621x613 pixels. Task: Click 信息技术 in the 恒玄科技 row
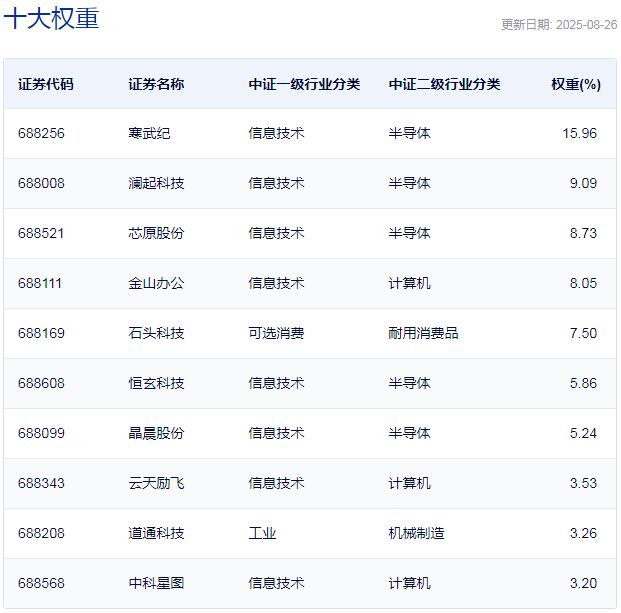tap(276, 383)
